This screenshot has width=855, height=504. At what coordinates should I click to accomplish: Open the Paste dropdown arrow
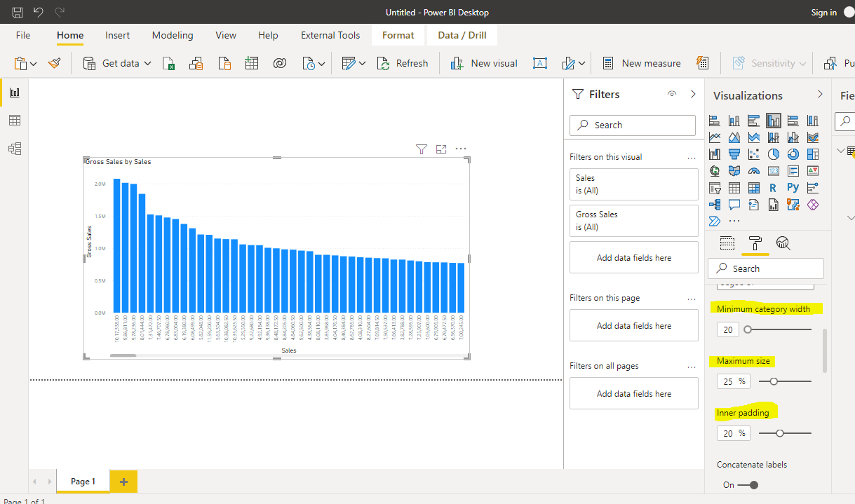pos(33,64)
